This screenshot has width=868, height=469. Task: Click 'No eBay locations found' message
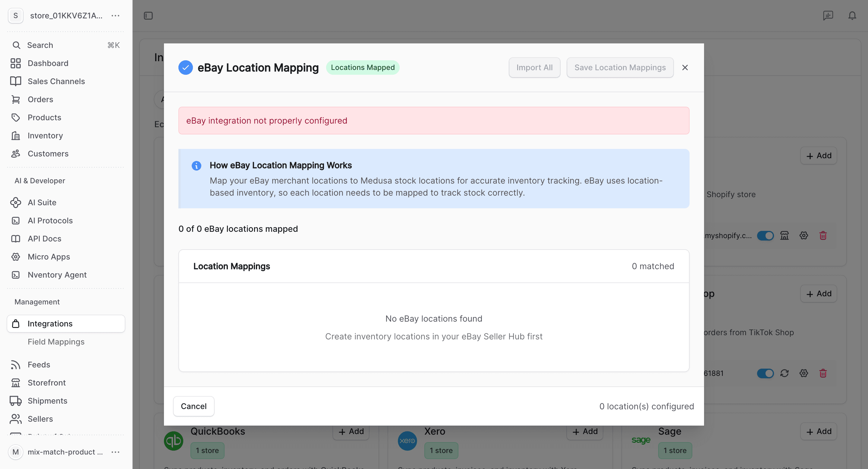point(434,319)
